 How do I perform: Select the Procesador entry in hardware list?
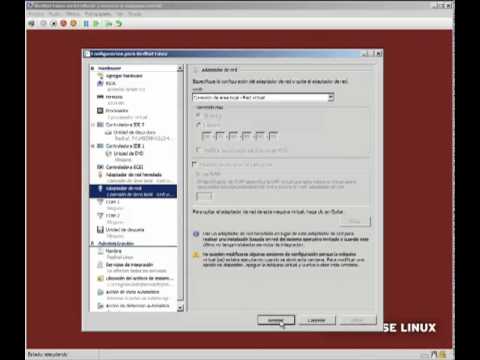point(117,110)
